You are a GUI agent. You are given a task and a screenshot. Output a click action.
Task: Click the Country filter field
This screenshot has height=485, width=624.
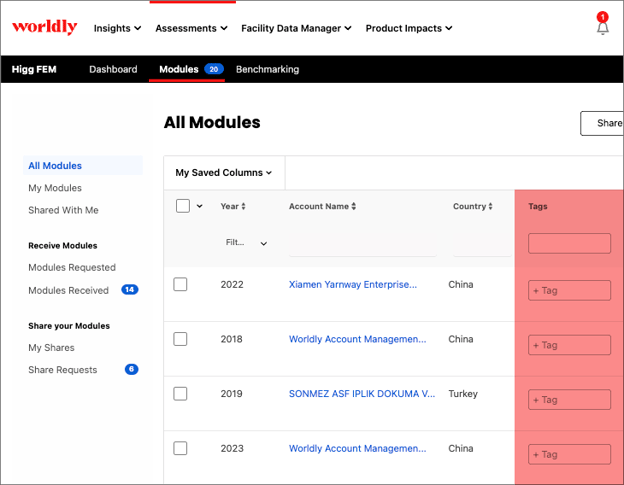pyautogui.click(x=482, y=245)
